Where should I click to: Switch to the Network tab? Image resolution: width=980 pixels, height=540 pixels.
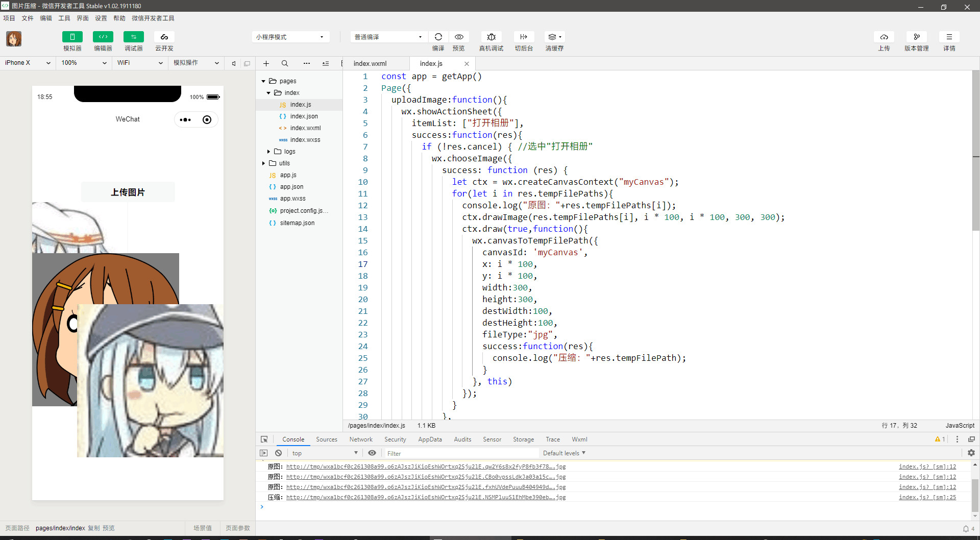(x=361, y=439)
